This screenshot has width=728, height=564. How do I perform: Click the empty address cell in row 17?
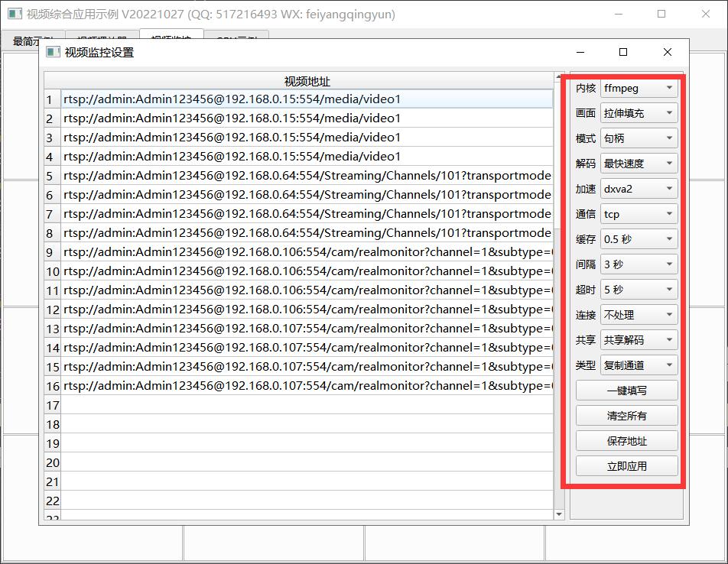[x=306, y=405]
